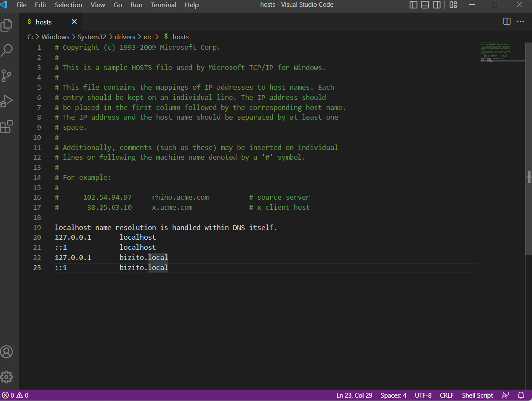532x401 pixels.
Task: Open the Search view in the activity bar
Action: point(6,51)
